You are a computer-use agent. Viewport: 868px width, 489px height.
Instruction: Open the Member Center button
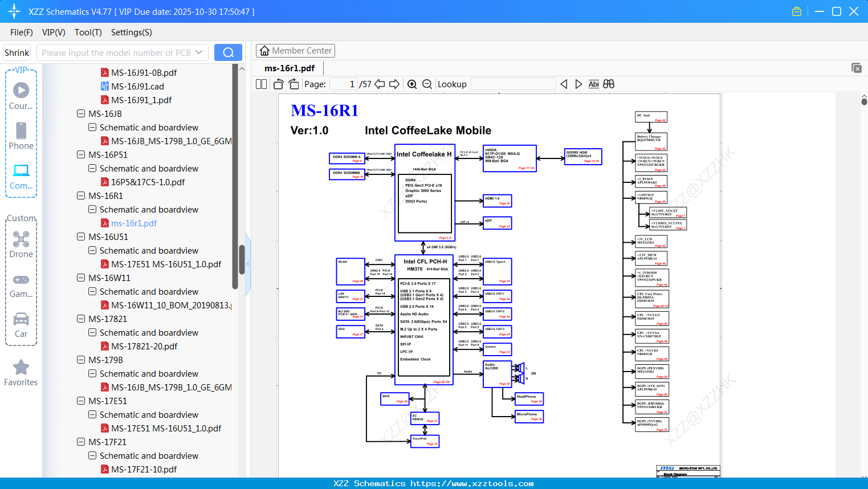tap(295, 51)
